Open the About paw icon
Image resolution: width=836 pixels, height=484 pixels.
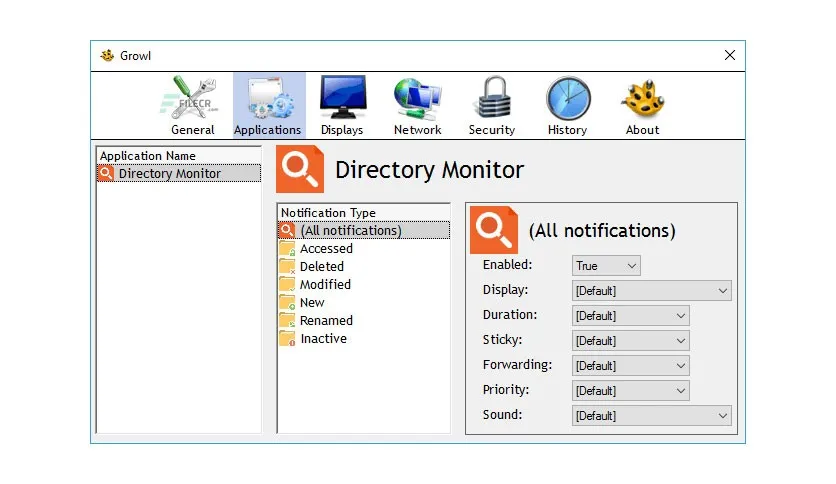pyautogui.click(x=643, y=98)
